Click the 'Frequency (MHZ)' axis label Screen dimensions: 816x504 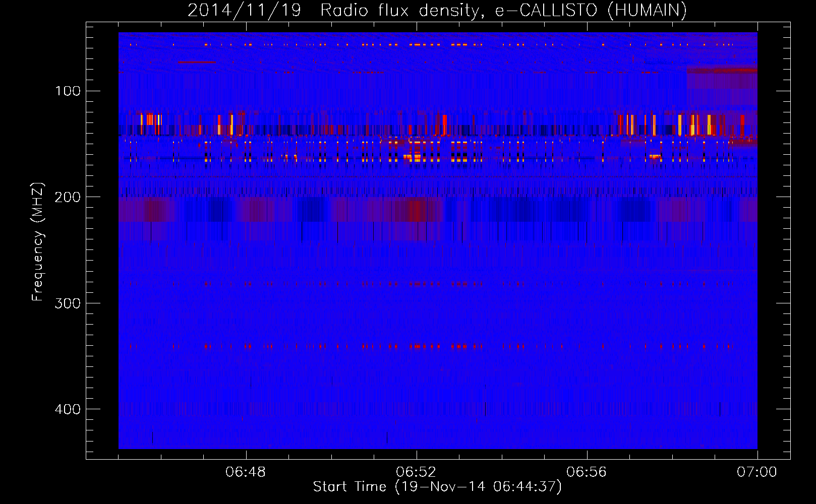tap(38, 242)
